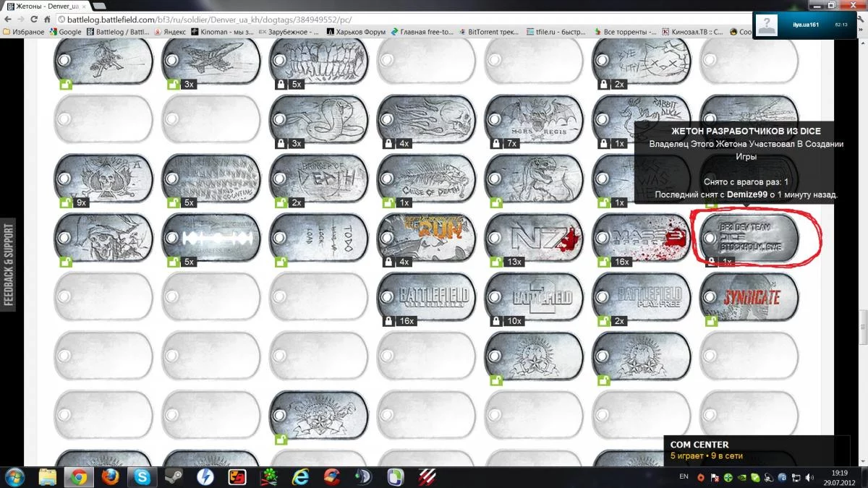This screenshot has height=488, width=868.
Task: Select the fish skeleton Cause of Death tag
Action: pyautogui.click(x=426, y=178)
